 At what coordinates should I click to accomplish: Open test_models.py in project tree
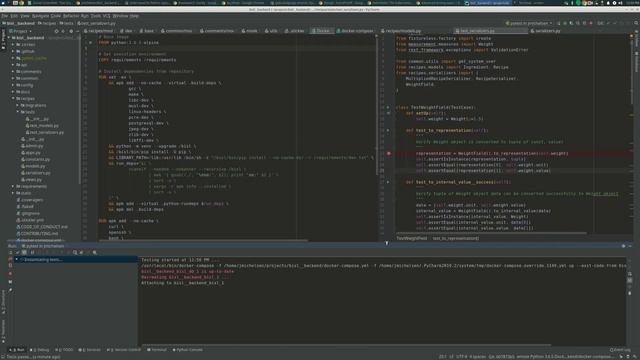pyautogui.click(x=42, y=125)
